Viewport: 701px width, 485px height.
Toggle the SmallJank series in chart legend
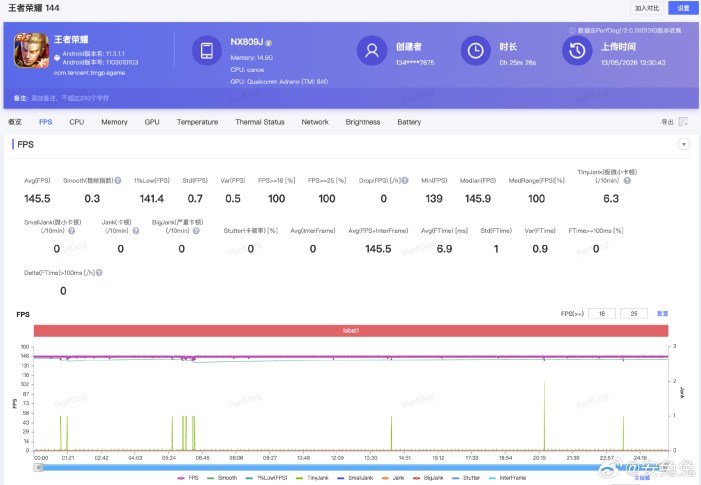[355, 478]
